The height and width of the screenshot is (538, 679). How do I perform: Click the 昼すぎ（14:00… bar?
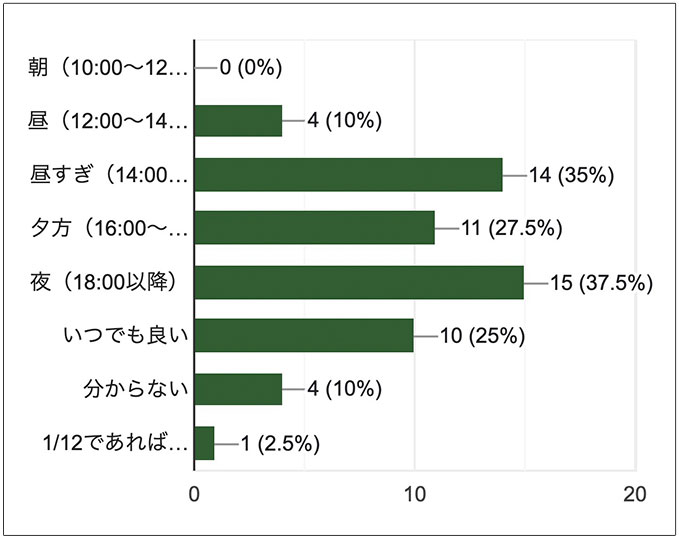tap(348, 175)
